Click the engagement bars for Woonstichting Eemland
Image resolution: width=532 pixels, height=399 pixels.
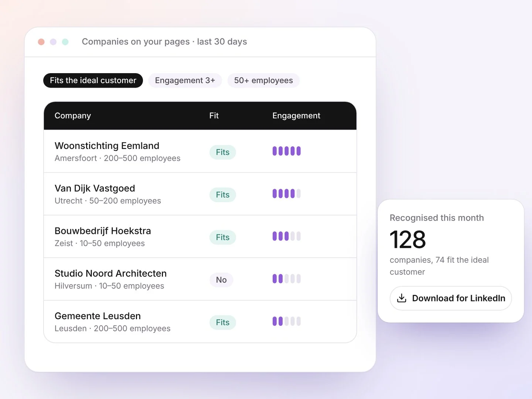pos(287,151)
